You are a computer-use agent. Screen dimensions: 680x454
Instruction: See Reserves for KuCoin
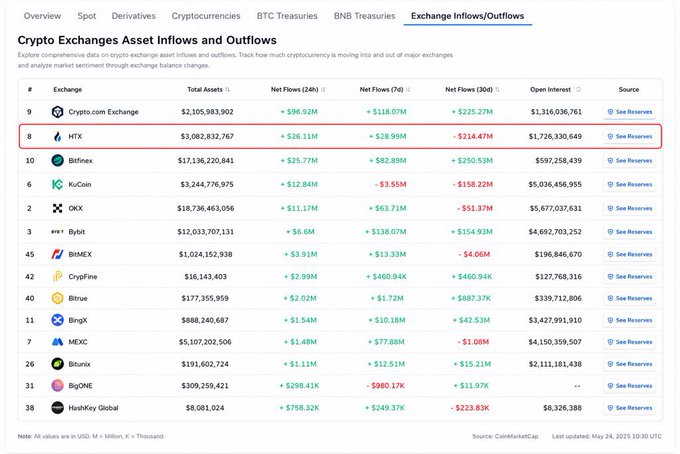pos(629,184)
